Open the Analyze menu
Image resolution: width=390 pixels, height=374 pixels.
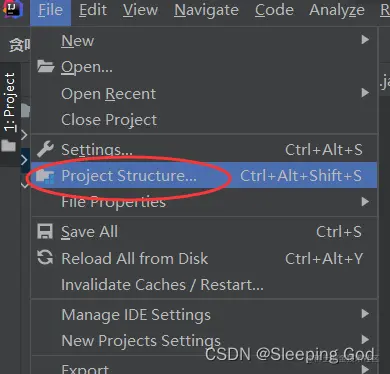point(337,10)
